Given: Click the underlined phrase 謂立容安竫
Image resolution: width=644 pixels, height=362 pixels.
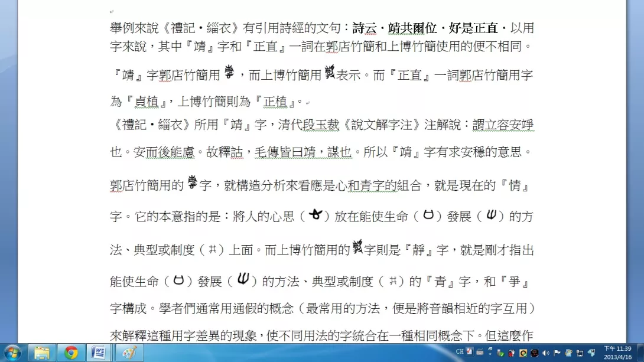Looking at the screenshot, I should pyautogui.click(x=503, y=125).
